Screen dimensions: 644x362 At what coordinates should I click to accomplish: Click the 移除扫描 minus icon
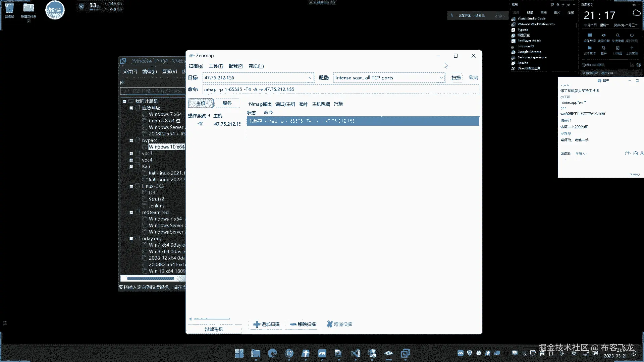point(293,324)
